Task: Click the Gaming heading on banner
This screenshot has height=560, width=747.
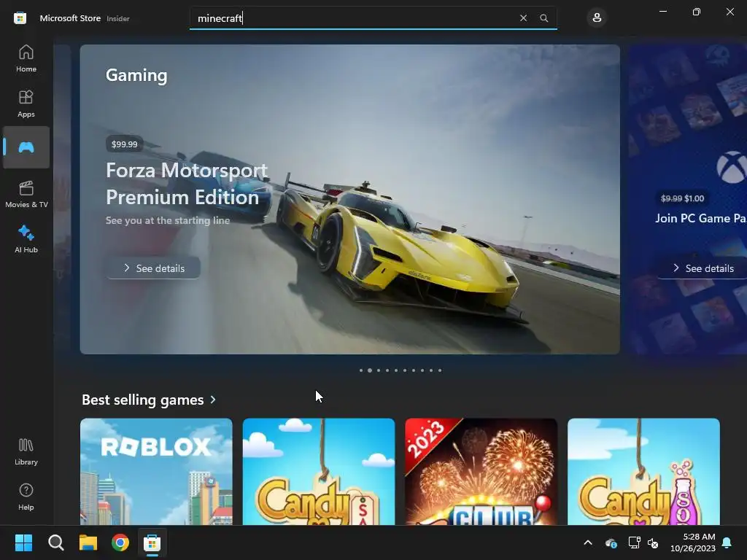Action: (136, 75)
